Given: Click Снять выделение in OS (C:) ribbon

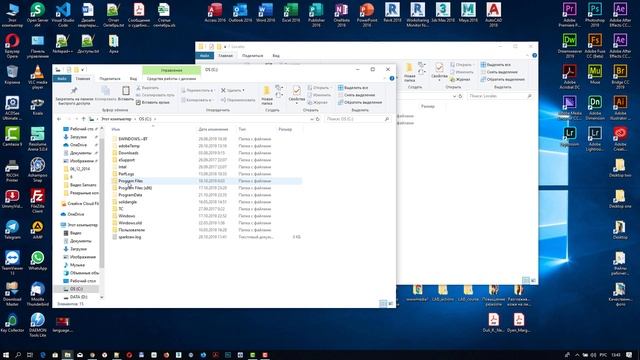Looking at the screenshot, I should coord(355,95).
